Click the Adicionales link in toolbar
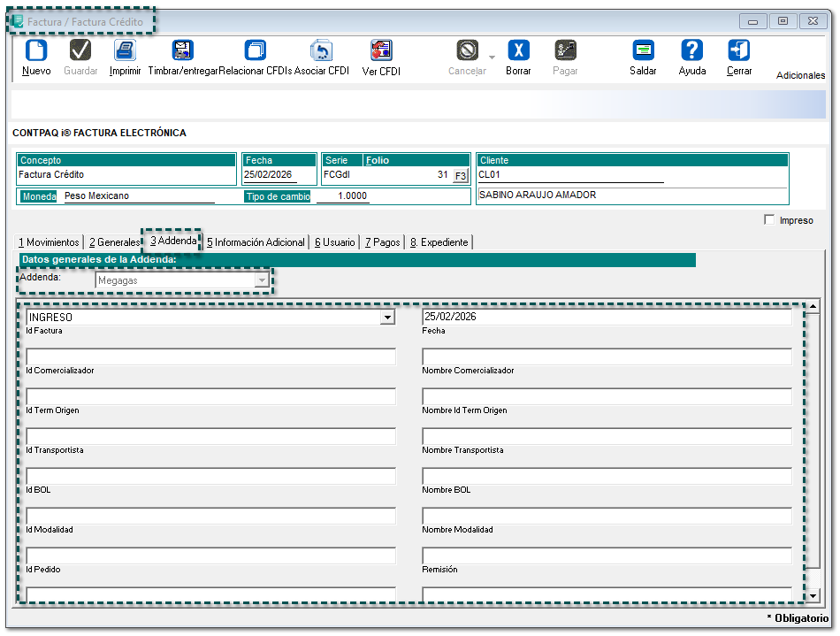Screen dimensions: 840x636 pyautogui.click(x=800, y=76)
